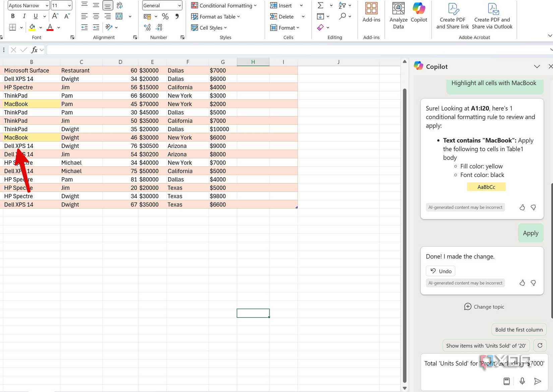Toggle bold formatting
The image size is (553, 392).
pyautogui.click(x=12, y=16)
